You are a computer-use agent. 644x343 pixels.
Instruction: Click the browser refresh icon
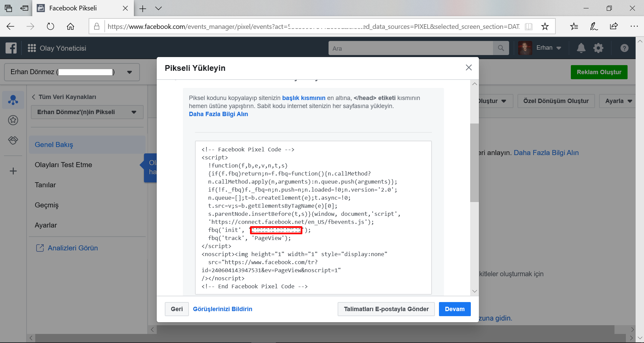pos(50,27)
